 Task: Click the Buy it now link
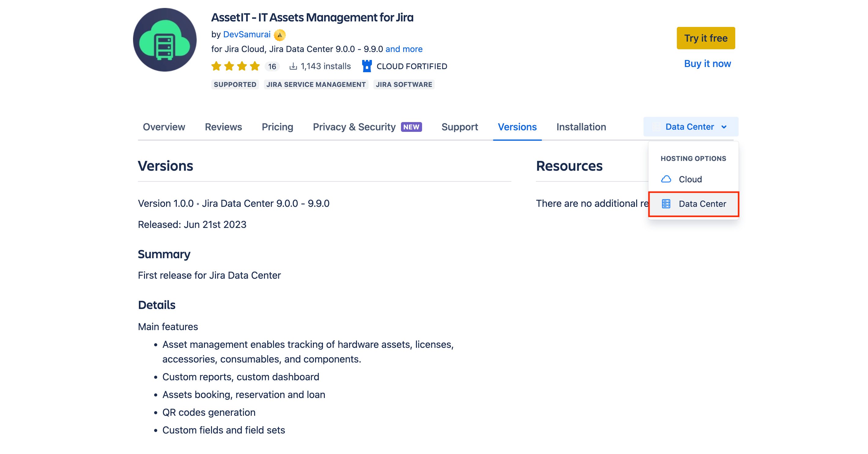pos(707,64)
